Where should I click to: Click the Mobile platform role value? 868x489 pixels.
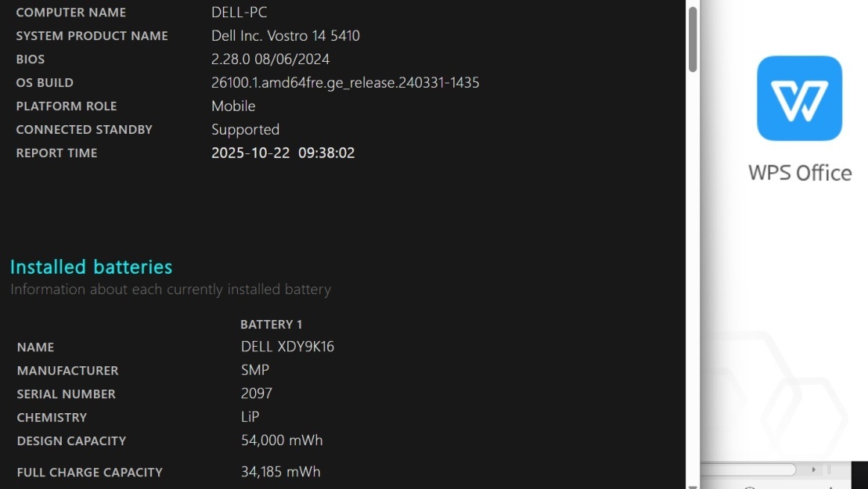[233, 106]
